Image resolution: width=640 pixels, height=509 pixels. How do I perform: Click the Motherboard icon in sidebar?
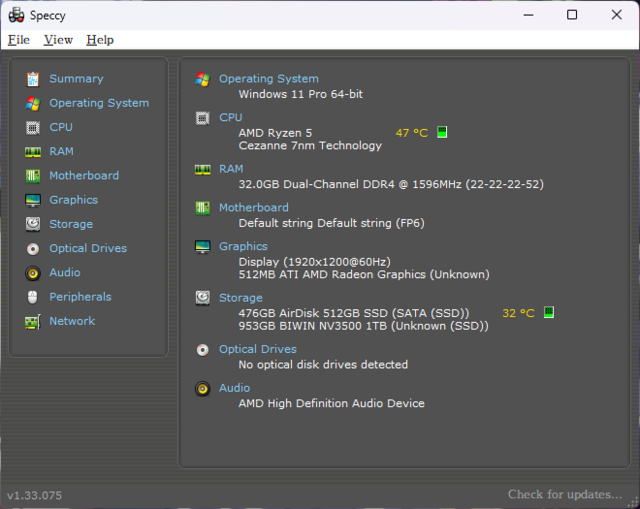click(33, 176)
